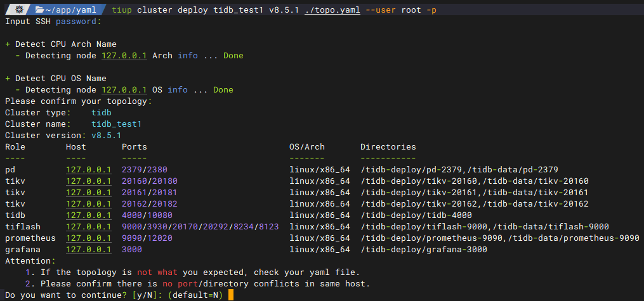Viewport: 644px width, 301px height.
Task: Click the underlined ./topo.yaml argument
Action: 332,10
